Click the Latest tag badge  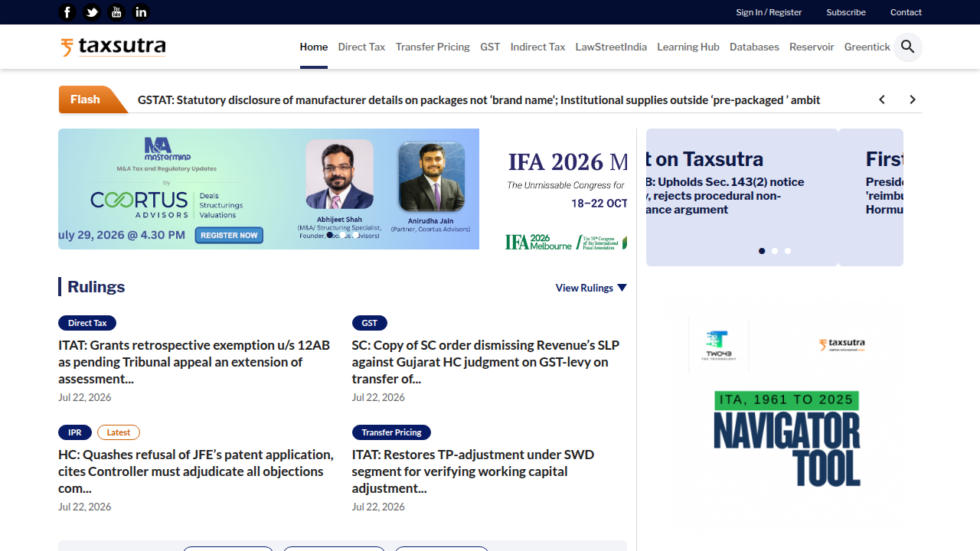click(x=119, y=432)
